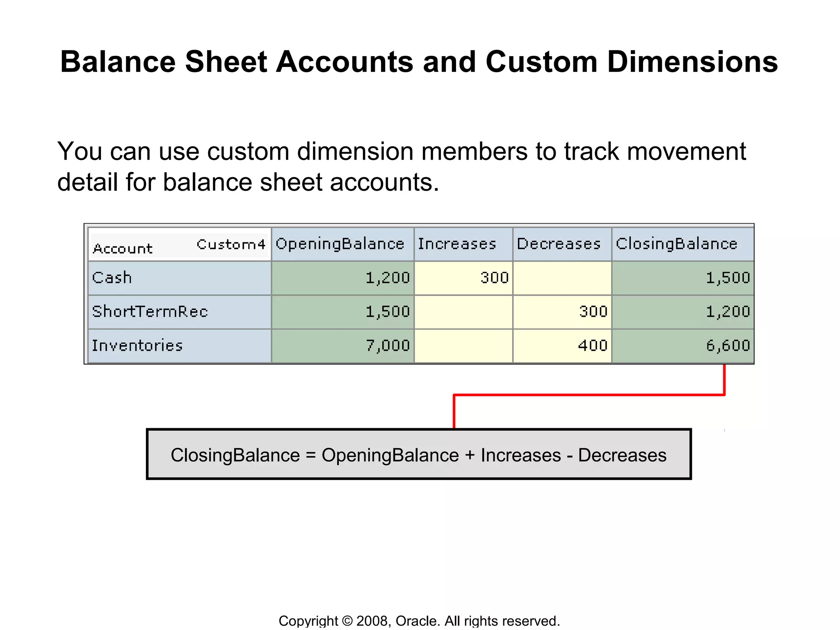Screen dimensions: 840x630
Task: Select the ShortTermRec account row label
Action: pos(180,312)
